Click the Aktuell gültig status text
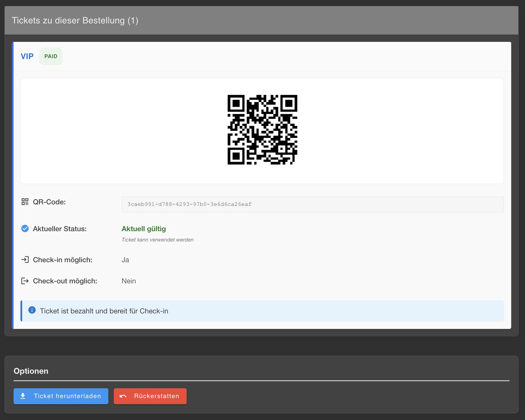This screenshot has width=525, height=420. coord(144,229)
